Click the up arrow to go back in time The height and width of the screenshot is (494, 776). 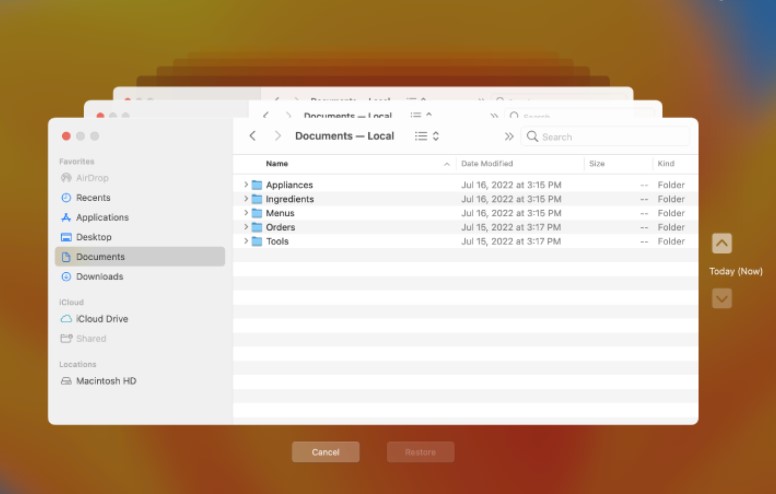pyautogui.click(x=721, y=243)
